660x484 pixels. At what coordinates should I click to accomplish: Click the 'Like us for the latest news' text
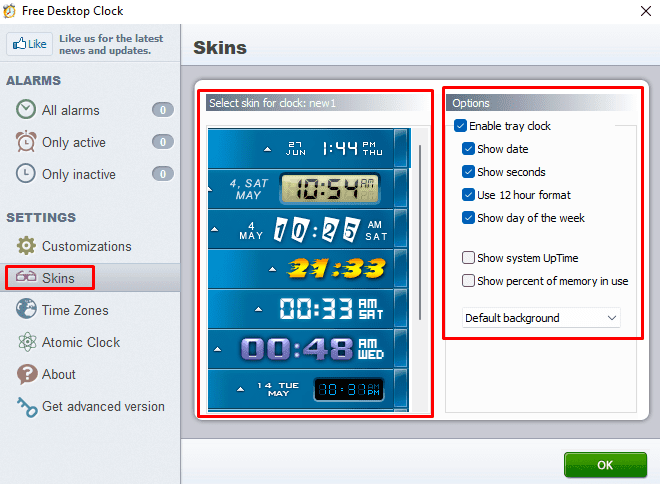pyautogui.click(x=111, y=44)
